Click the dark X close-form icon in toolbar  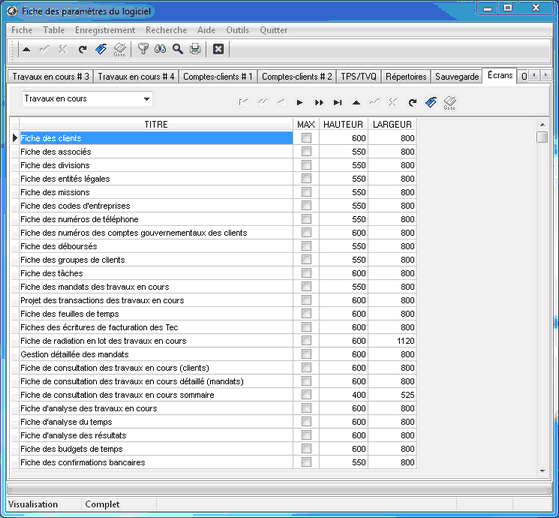(218, 49)
